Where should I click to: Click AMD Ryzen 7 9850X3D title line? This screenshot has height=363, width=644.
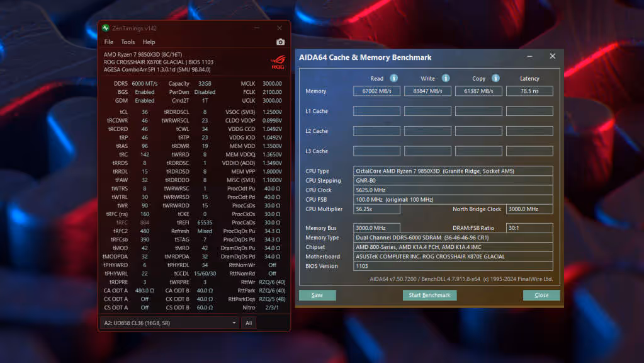(x=142, y=54)
